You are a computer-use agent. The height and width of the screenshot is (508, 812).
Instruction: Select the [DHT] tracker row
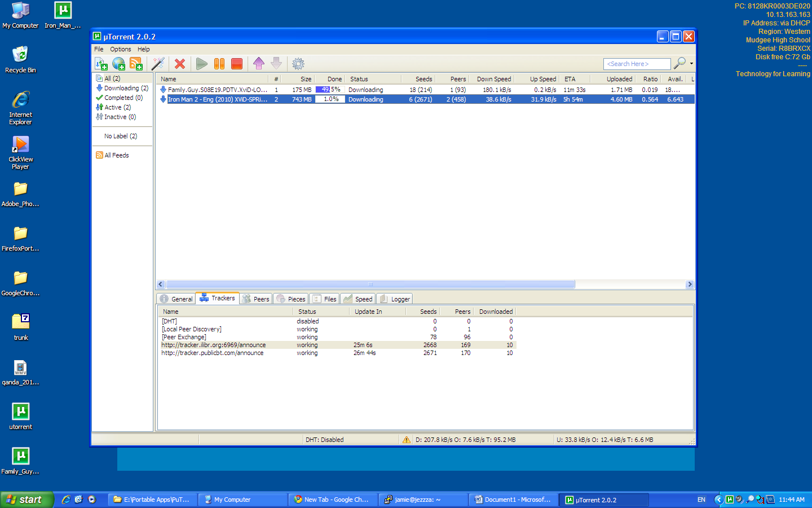pyautogui.click(x=338, y=321)
